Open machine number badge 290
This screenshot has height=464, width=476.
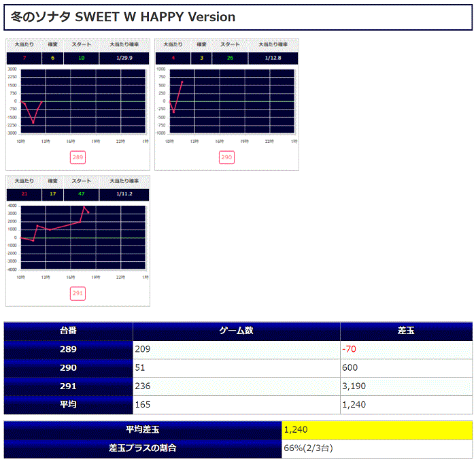[226, 157]
